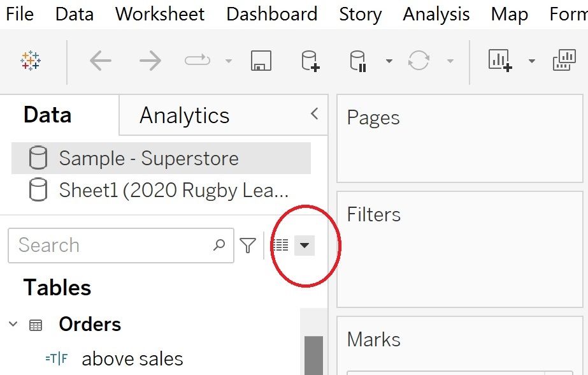
Task: Switch to the Analytics tab
Action: 185,115
